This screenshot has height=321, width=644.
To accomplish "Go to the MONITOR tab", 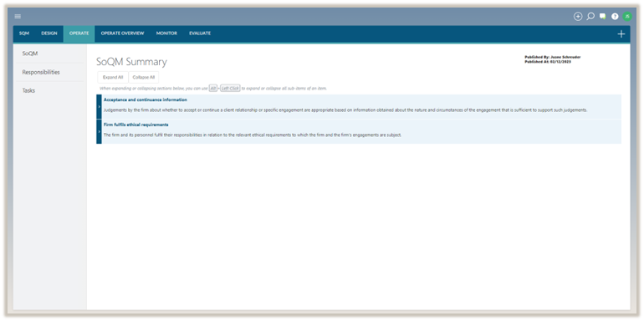I will pyautogui.click(x=166, y=33).
